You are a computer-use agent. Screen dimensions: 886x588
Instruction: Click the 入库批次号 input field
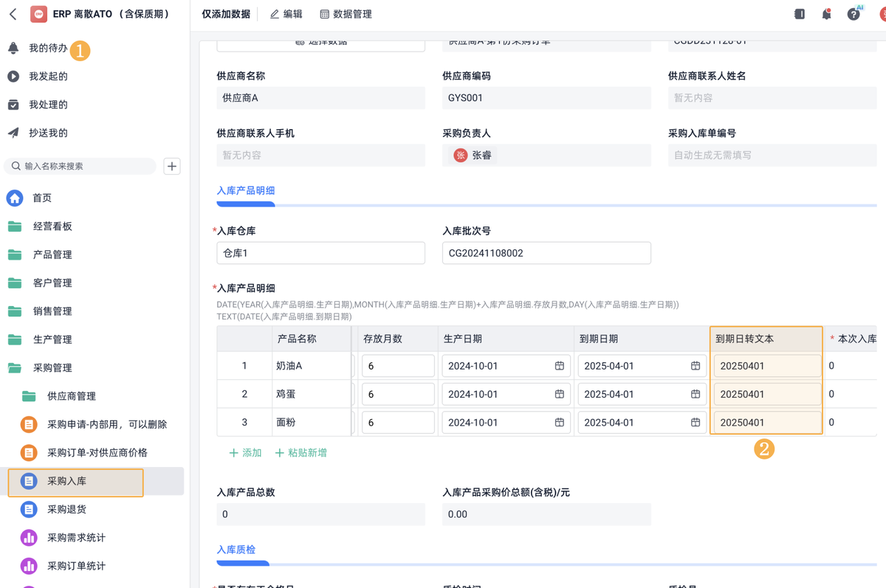pyautogui.click(x=546, y=253)
